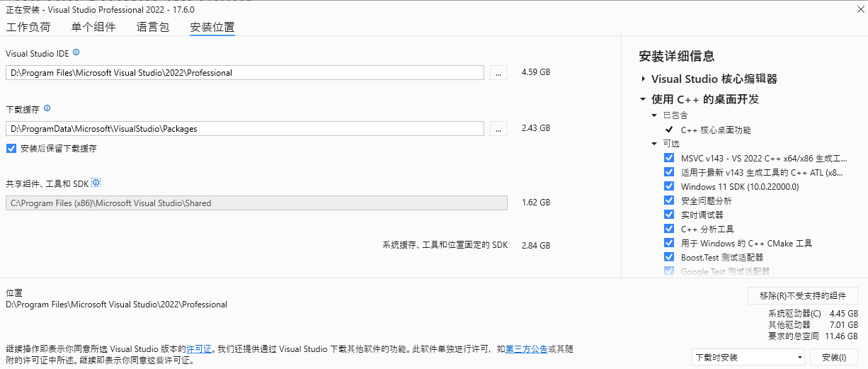Click 其他驱动器 7.01 GB entry
Viewport: 868px width, 369px height.
[813, 324]
